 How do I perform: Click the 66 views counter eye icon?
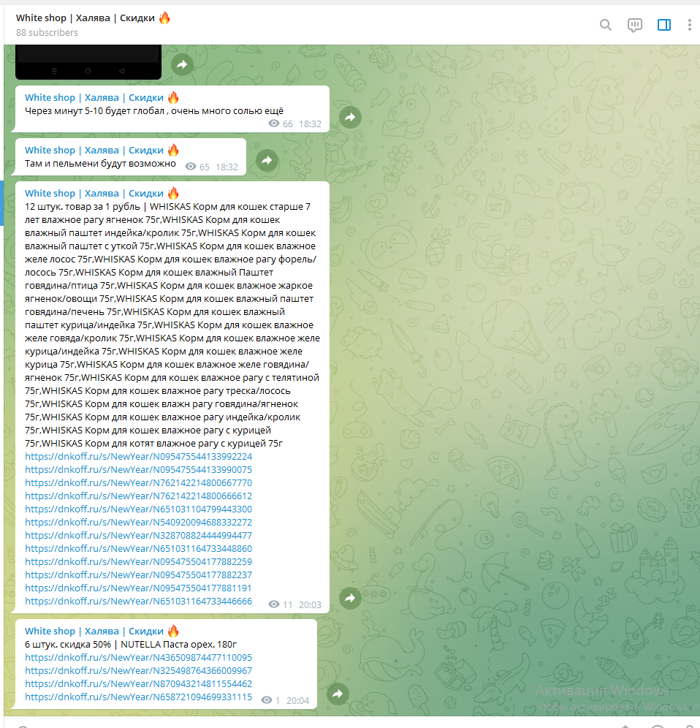point(274,124)
